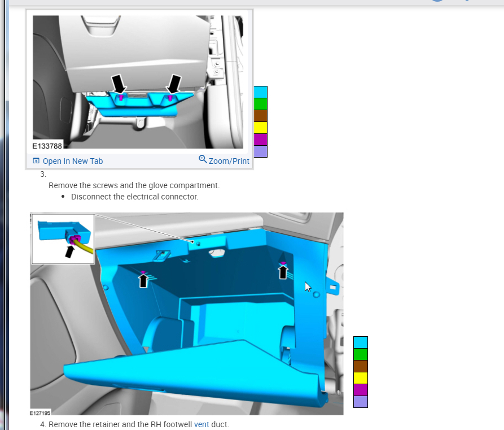Pick the yellow swatch beside image E127195
The width and height of the screenshot is (504, 430).
(x=361, y=378)
